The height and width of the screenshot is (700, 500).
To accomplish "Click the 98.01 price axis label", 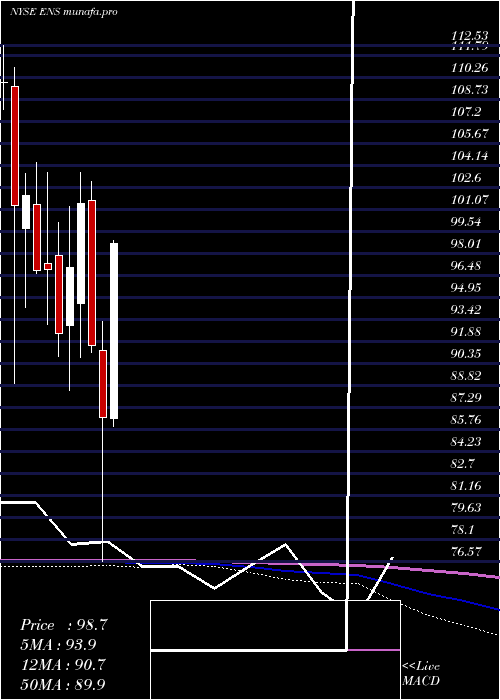I will pos(466,244).
